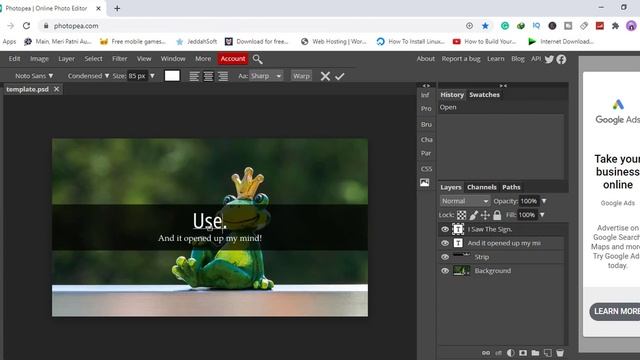The height and width of the screenshot is (360, 640).
Task: Open the View menu
Action: coord(144,59)
